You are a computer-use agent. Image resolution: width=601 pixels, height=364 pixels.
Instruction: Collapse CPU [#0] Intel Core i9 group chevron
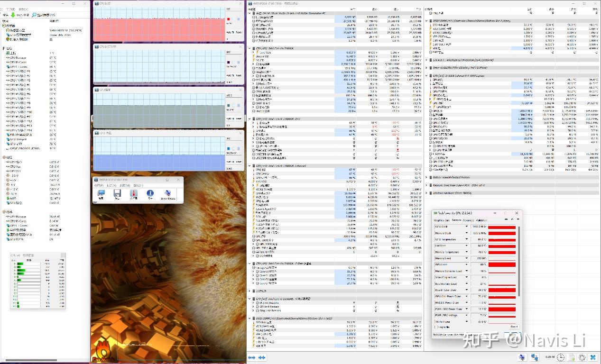click(250, 48)
